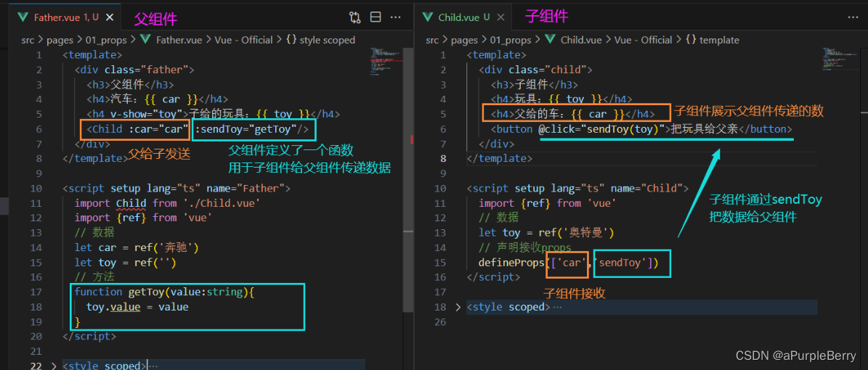Click 'class="child"' in Child.vue

[x=548, y=70]
